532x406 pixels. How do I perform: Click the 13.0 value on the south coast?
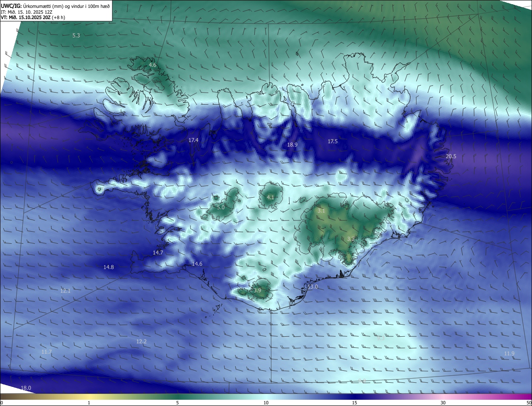[x=313, y=287]
